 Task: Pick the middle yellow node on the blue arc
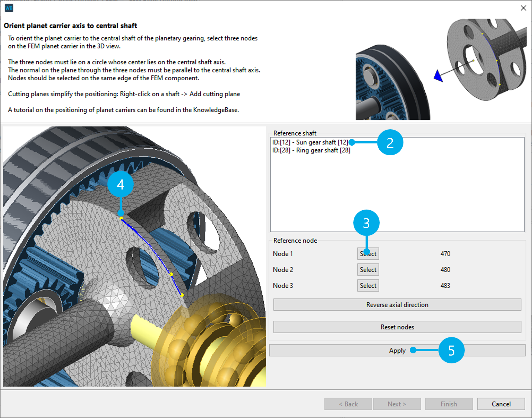[x=171, y=275]
